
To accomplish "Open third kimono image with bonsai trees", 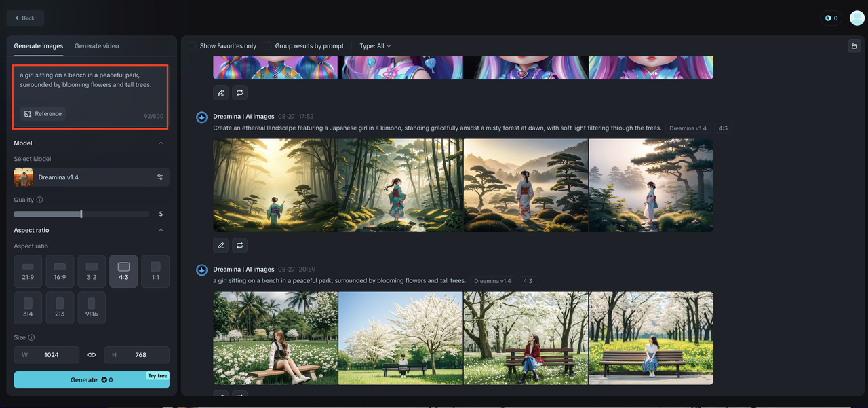I will point(526,185).
